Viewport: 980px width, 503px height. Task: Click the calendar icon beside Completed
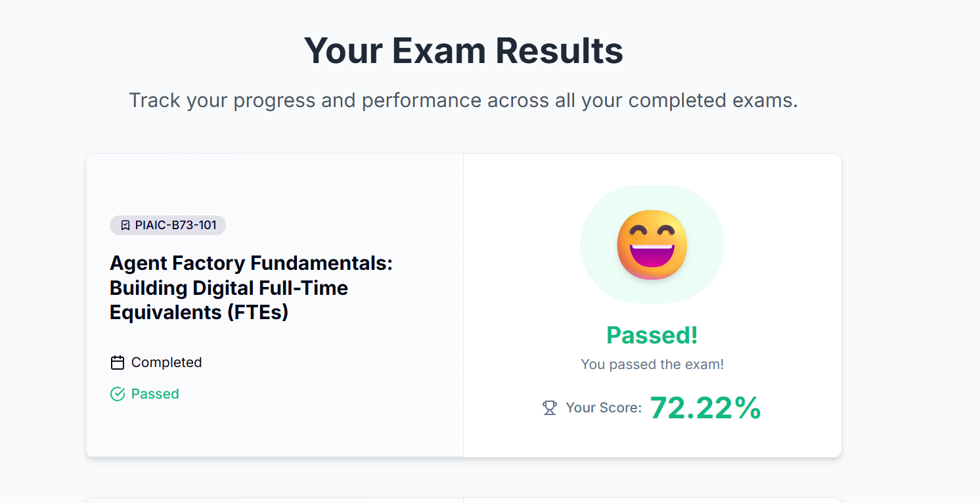pyautogui.click(x=118, y=362)
